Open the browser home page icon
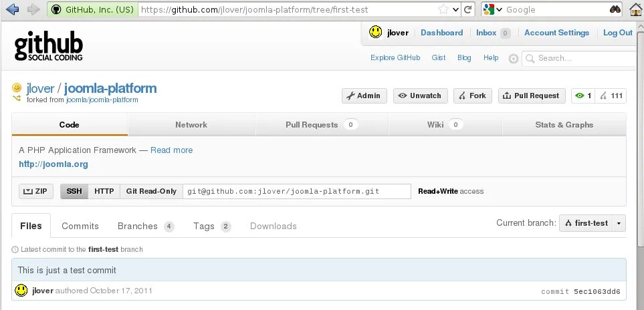The image size is (644, 310). 636,9
